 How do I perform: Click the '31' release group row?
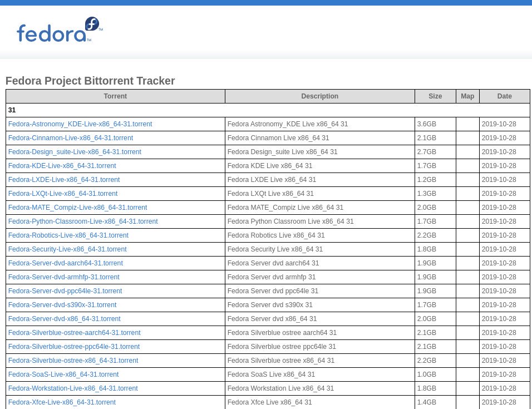point(268,110)
